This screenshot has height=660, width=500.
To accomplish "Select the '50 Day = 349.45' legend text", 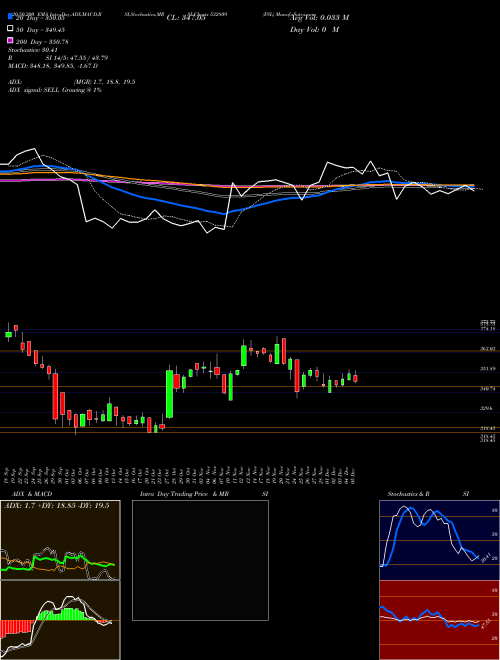I will pos(40,30).
